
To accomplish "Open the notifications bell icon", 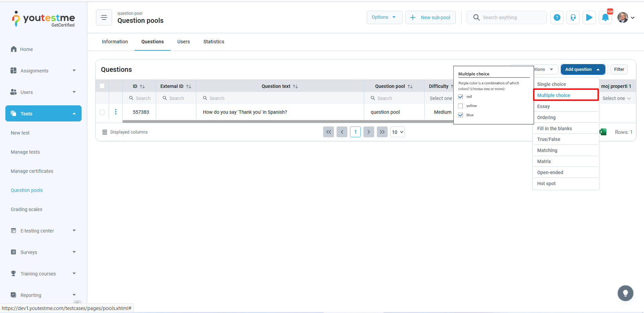I will (x=605, y=17).
